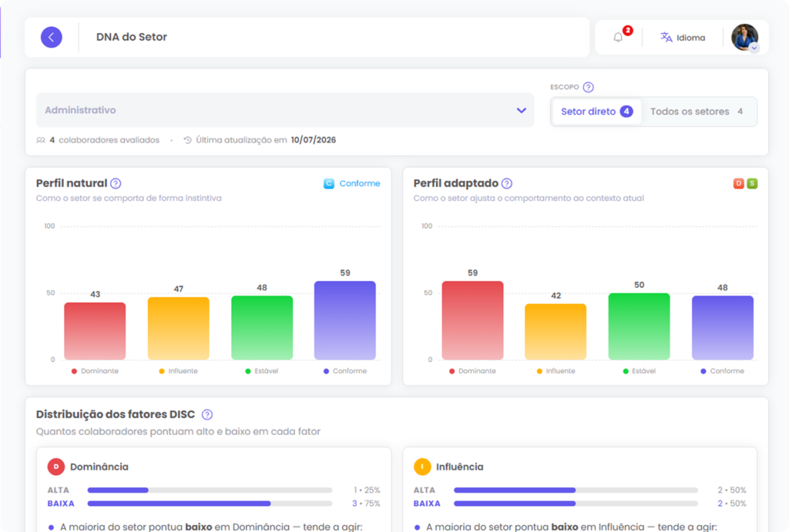Click the green S badge in Perfil adaptado
Image resolution: width=789 pixels, height=532 pixels.
[752, 183]
